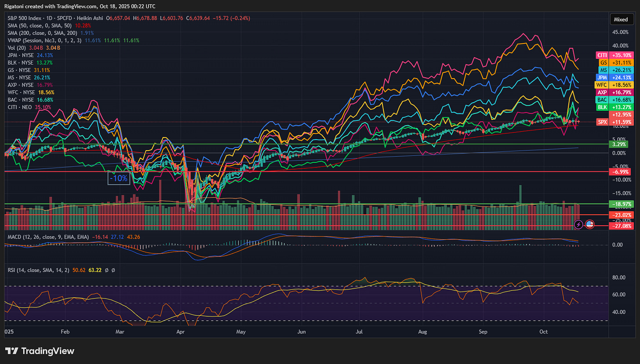Click the purple lightning bolt event icon

point(579,224)
